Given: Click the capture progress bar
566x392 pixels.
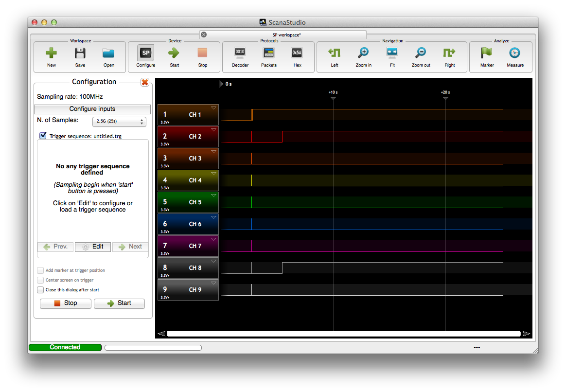Looking at the screenshot, I should tap(153, 348).
